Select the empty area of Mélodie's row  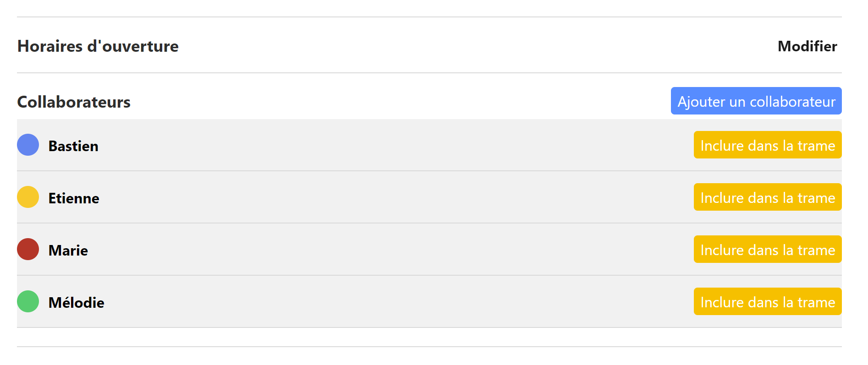[394, 302]
